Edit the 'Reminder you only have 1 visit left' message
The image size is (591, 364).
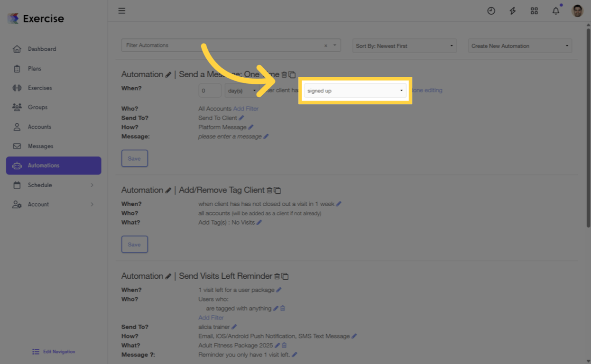(295, 355)
